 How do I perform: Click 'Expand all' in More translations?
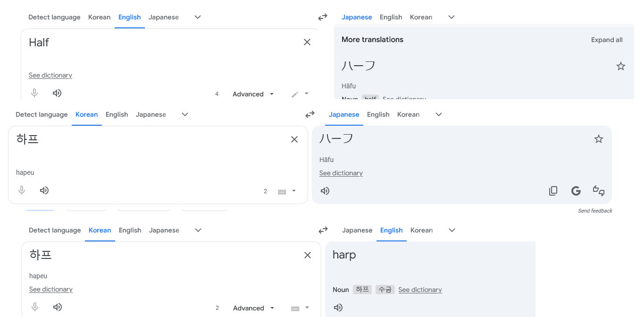[607, 40]
